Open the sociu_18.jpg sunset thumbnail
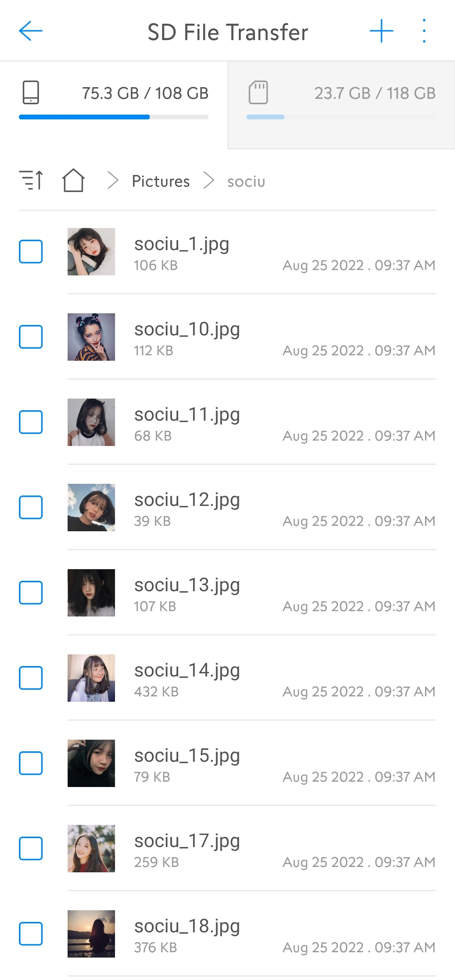Image resolution: width=455 pixels, height=980 pixels. 92,933
